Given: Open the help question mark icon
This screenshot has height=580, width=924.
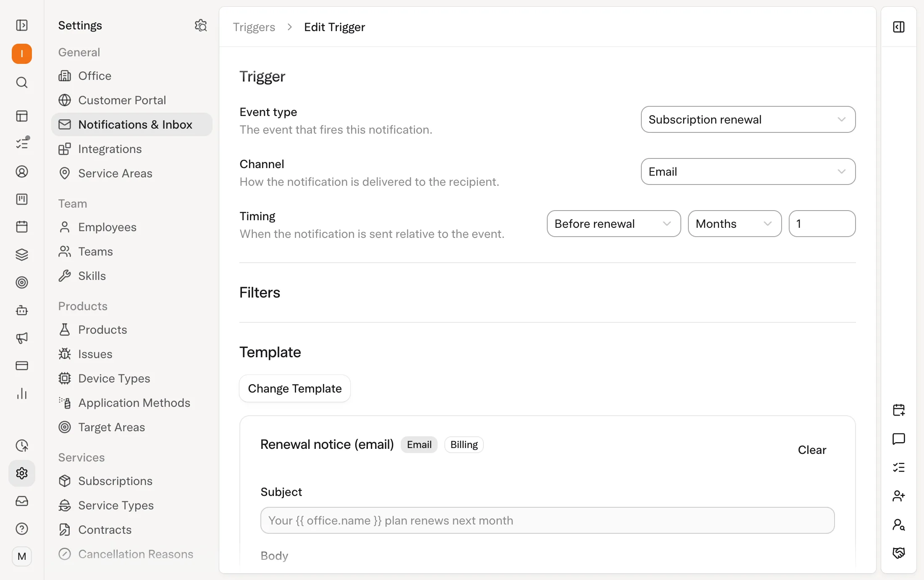Looking at the screenshot, I should (22, 529).
